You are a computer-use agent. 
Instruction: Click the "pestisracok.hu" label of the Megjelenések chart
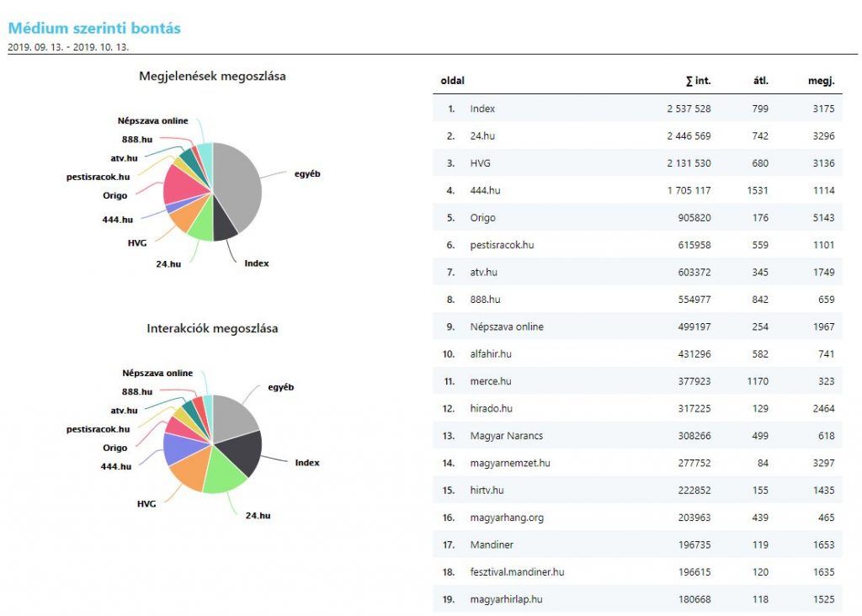pos(98,177)
